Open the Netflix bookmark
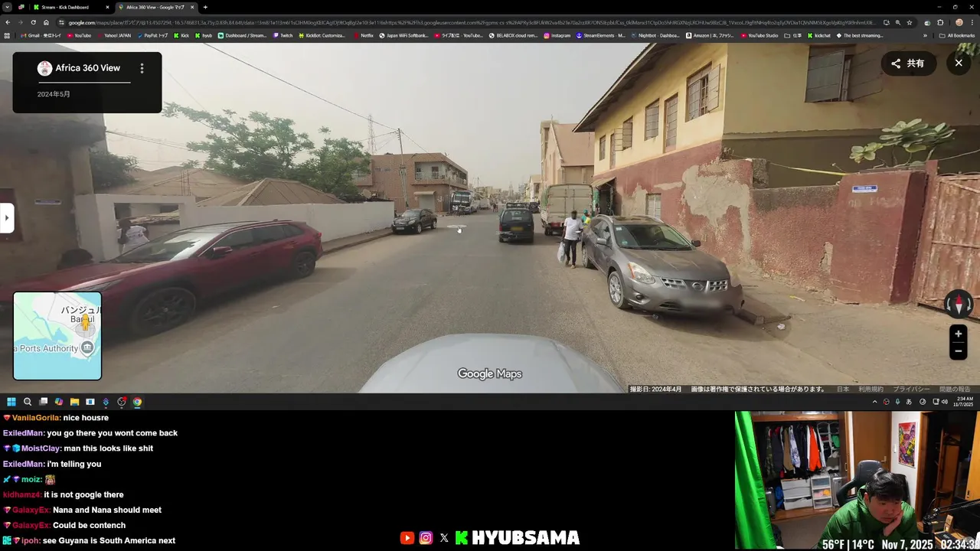Image resolution: width=980 pixels, height=551 pixels. point(363,35)
